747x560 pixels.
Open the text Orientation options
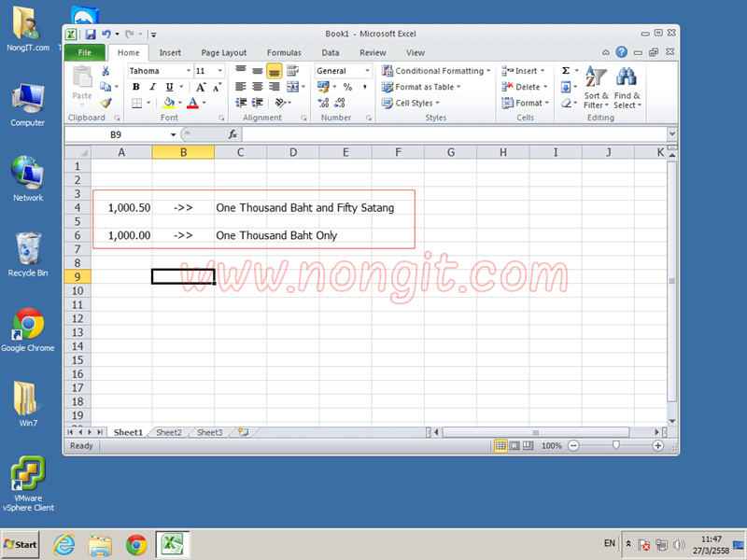click(281, 103)
